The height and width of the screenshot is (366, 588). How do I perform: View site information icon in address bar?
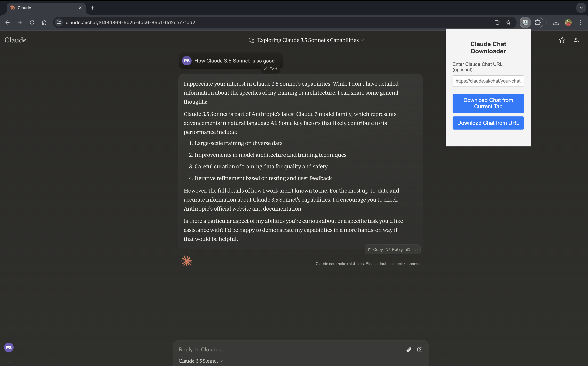coord(59,22)
